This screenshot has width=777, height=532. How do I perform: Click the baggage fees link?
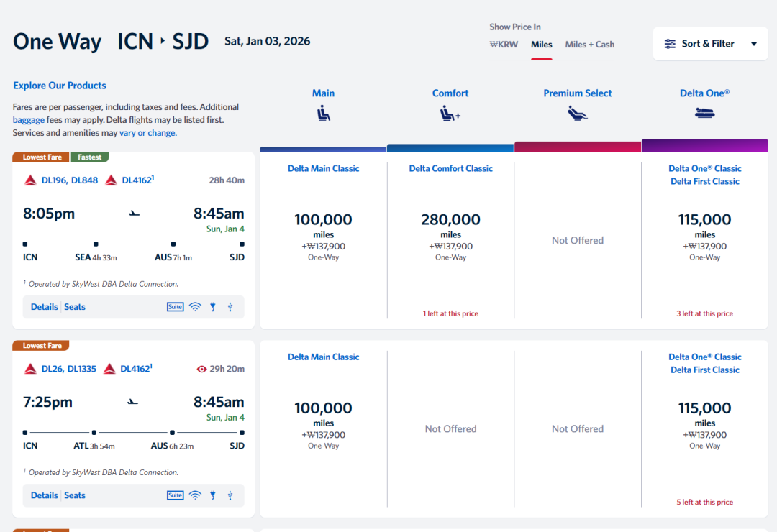tap(28, 120)
